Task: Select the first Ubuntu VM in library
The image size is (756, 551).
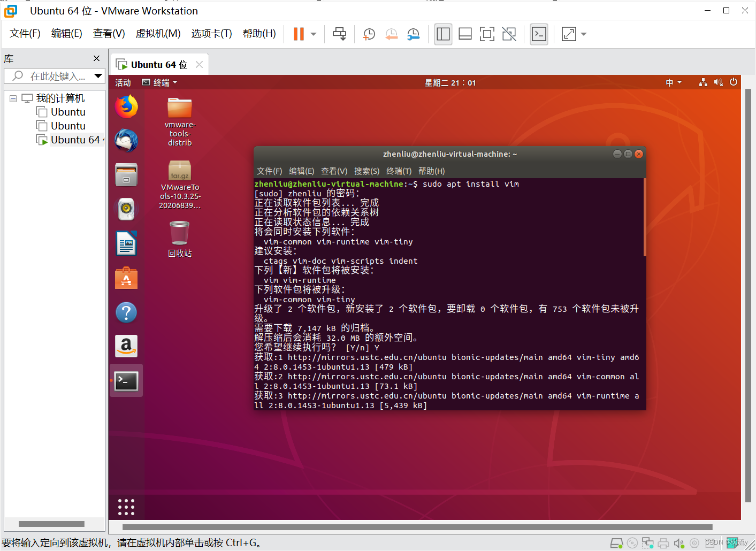Action: (x=68, y=112)
